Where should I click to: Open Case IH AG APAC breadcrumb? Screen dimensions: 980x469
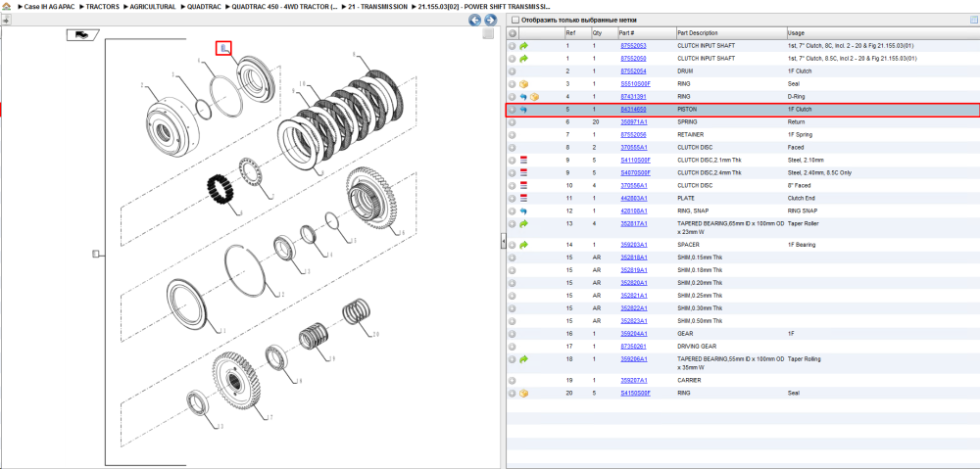[x=49, y=6]
